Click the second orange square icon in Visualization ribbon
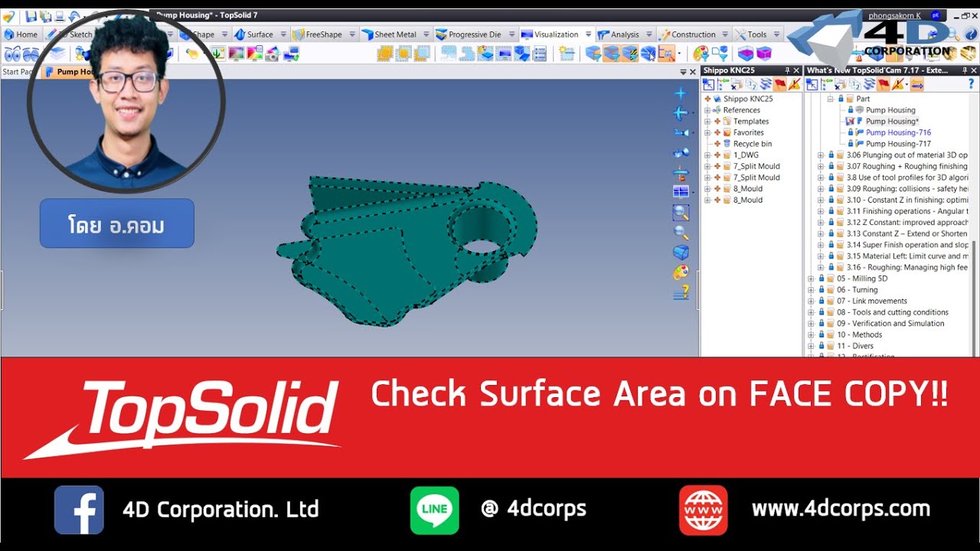The image size is (980, 551). click(403, 54)
